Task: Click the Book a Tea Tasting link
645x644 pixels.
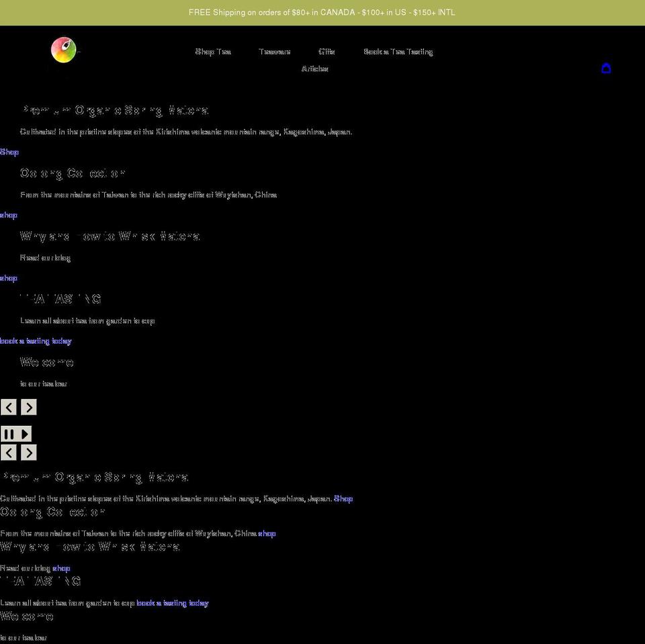Action: [x=398, y=52]
